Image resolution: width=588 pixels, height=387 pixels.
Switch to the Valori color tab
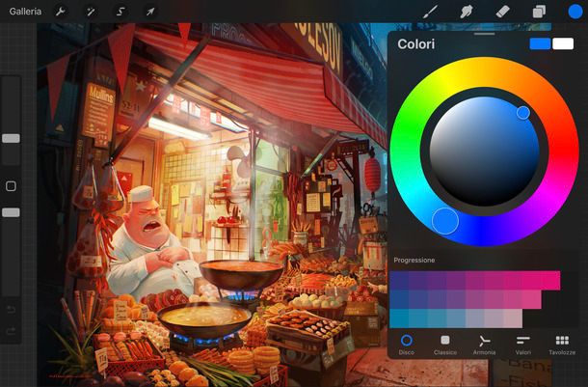(523, 346)
